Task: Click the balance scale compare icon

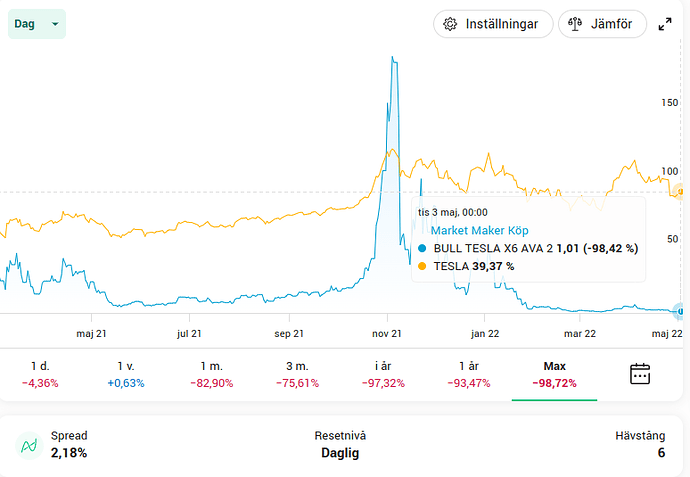Action: (575, 24)
